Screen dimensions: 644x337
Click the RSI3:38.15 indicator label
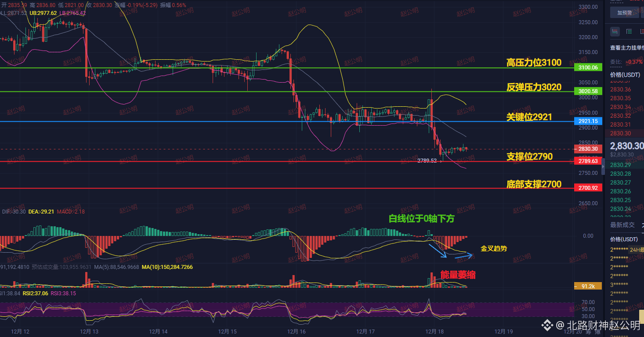coord(64,294)
